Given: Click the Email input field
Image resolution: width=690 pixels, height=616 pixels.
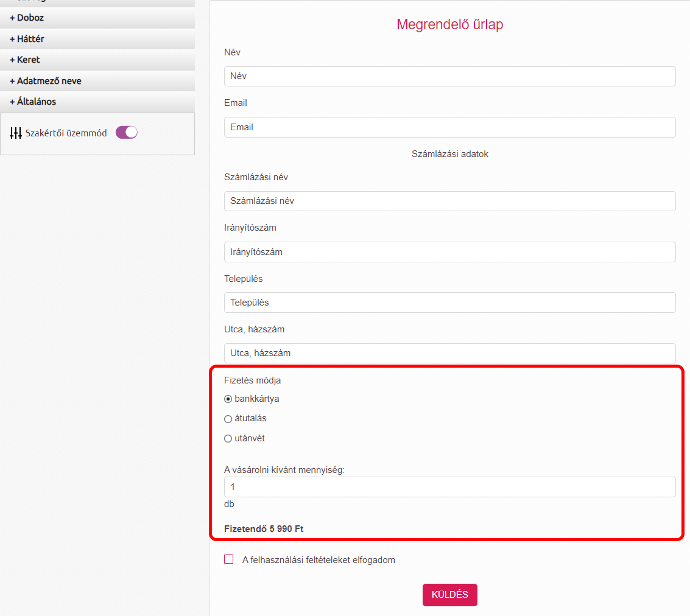Looking at the screenshot, I should pos(449,127).
